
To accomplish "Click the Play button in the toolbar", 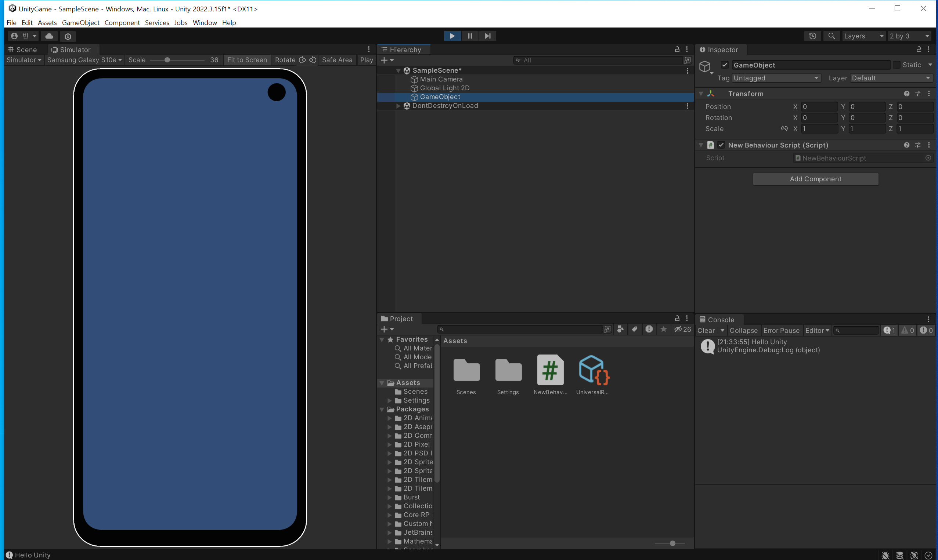I will click(452, 36).
